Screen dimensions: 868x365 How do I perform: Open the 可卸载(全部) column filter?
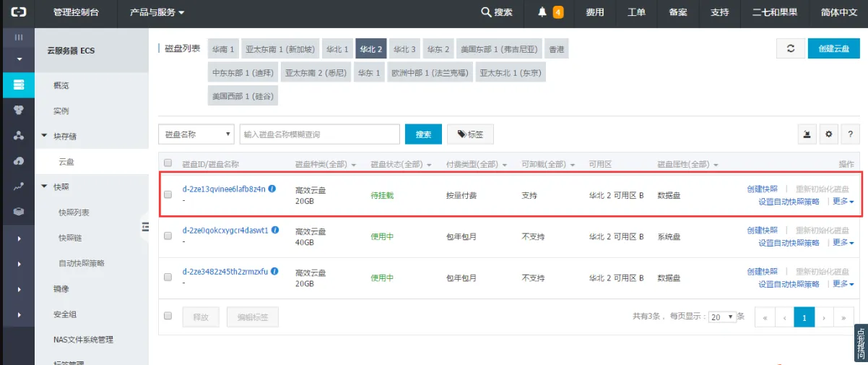click(x=547, y=165)
